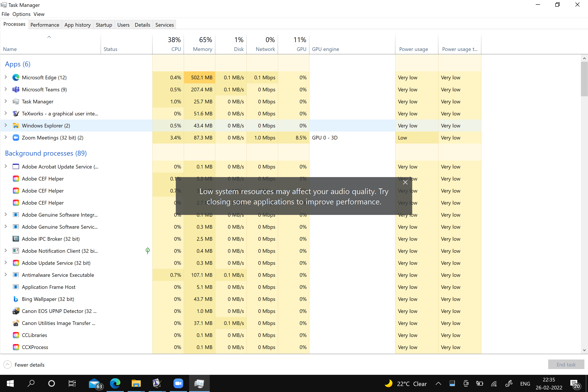This screenshot has height=392, width=588.
Task: Click the scrollbar down arrow
Action: 584,350
